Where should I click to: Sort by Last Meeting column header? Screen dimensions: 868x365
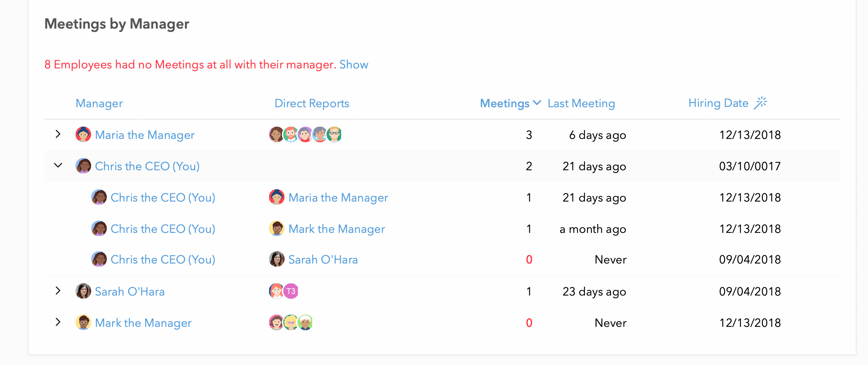pos(581,104)
